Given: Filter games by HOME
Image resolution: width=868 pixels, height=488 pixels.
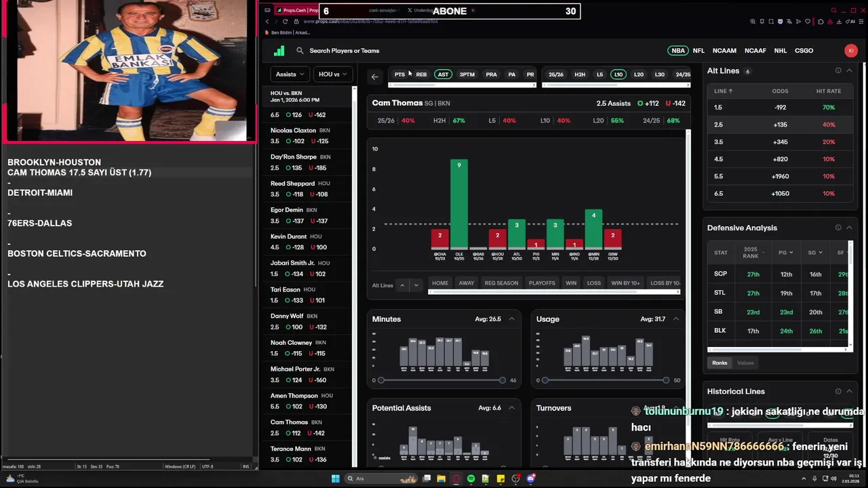Looking at the screenshot, I should [x=440, y=283].
